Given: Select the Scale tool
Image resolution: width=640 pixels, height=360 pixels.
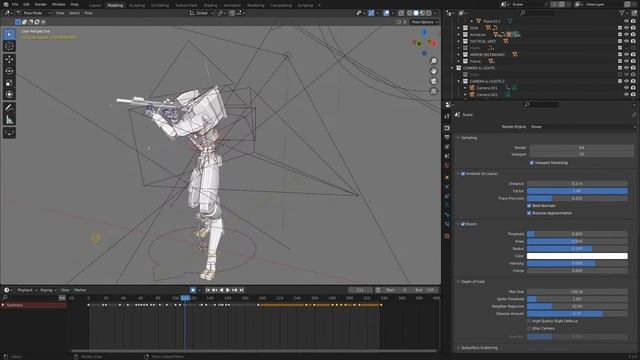Looking at the screenshot, I should click(x=9, y=83).
